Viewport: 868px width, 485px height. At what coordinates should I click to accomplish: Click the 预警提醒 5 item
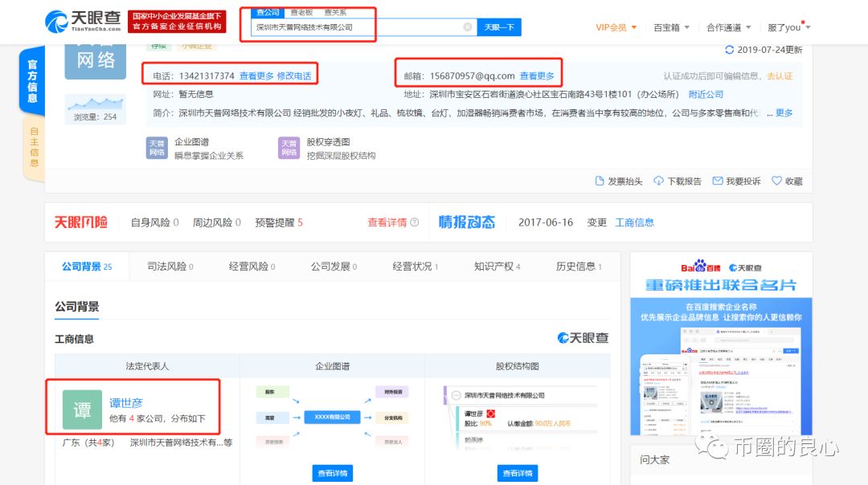(278, 222)
